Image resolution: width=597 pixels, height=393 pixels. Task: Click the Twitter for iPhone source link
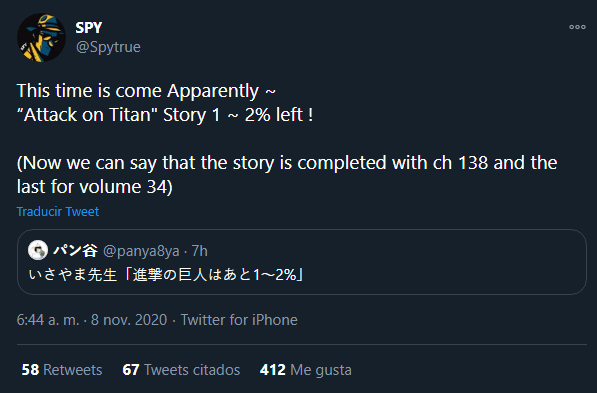pyautogui.click(x=239, y=320)
